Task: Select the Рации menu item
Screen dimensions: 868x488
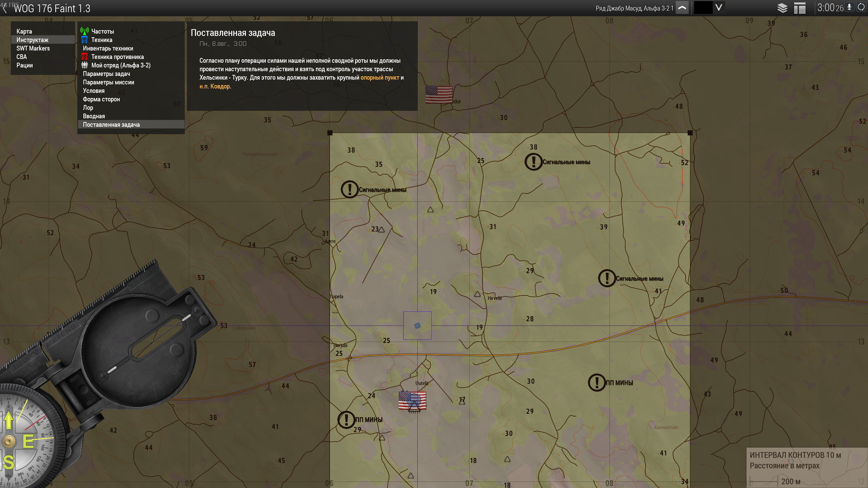Action: coord(24,65)
